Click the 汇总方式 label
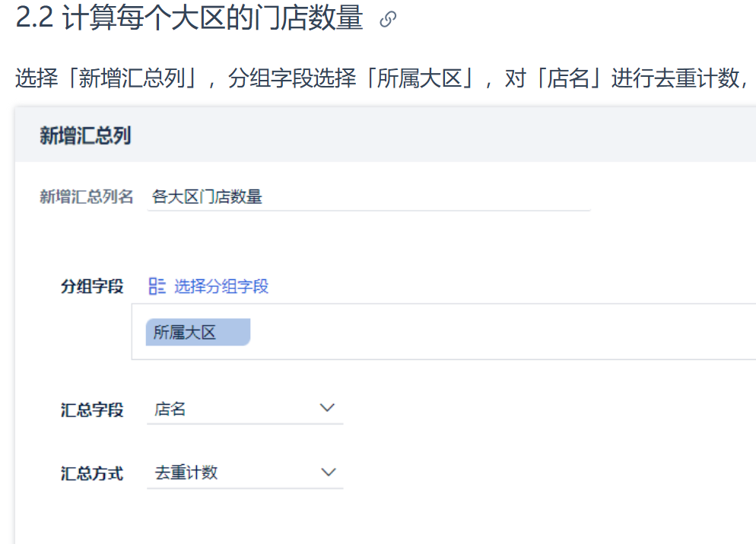The height and width of the screenshot is (544, 756). click(92, 473)
